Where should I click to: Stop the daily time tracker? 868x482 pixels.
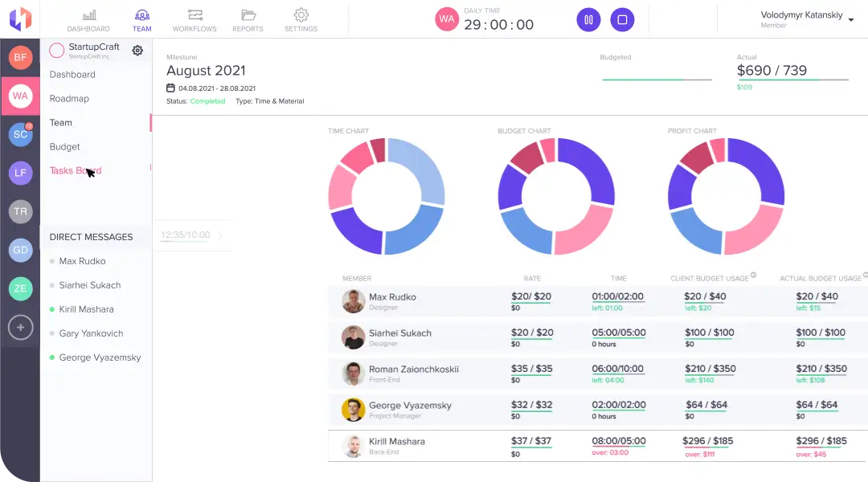(622, 20)
